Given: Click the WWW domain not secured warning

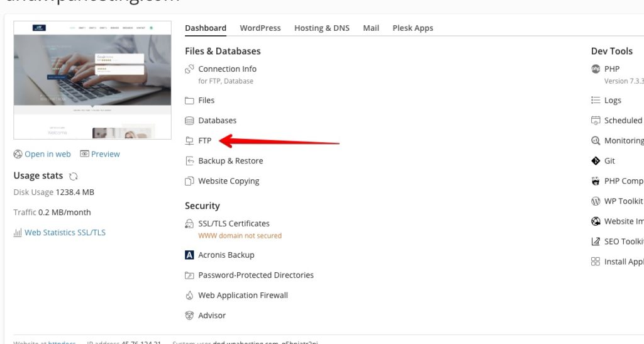Looking at the screenshot, I should (x=240, y=236).
